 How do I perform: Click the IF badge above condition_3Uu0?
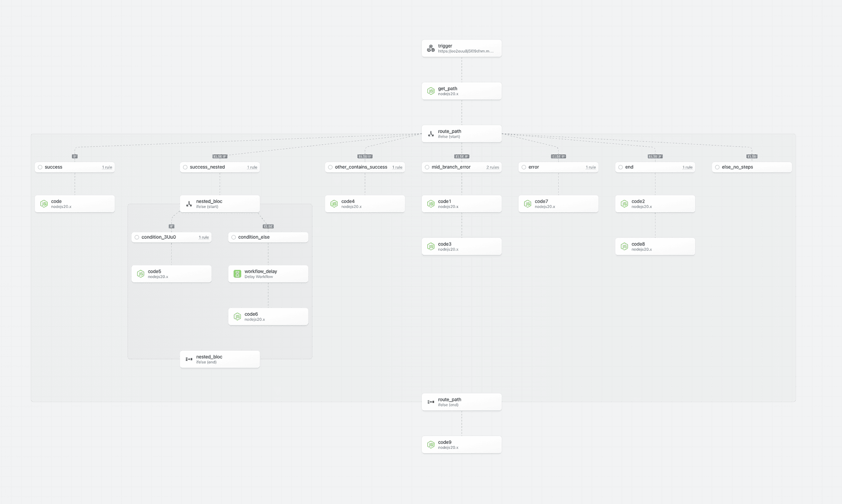click(x=171, y=227)
